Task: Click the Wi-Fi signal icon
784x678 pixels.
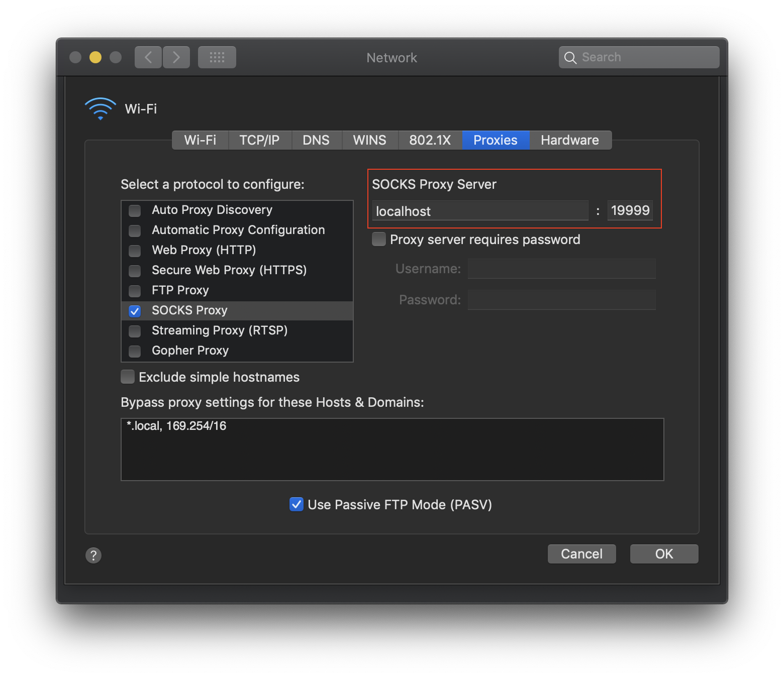Action: [x=101, y=108]
